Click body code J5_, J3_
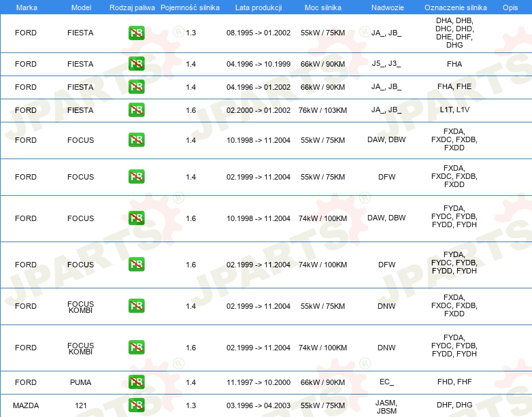 [386, 64]
